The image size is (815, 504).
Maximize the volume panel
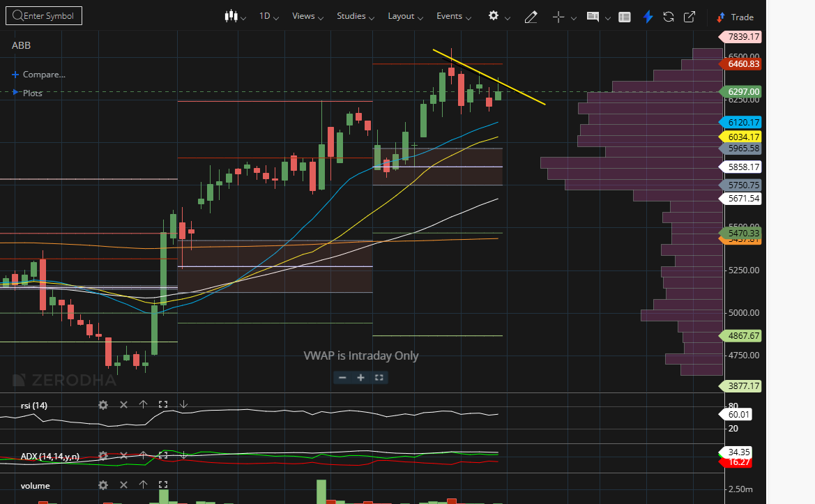pos(163,484)
